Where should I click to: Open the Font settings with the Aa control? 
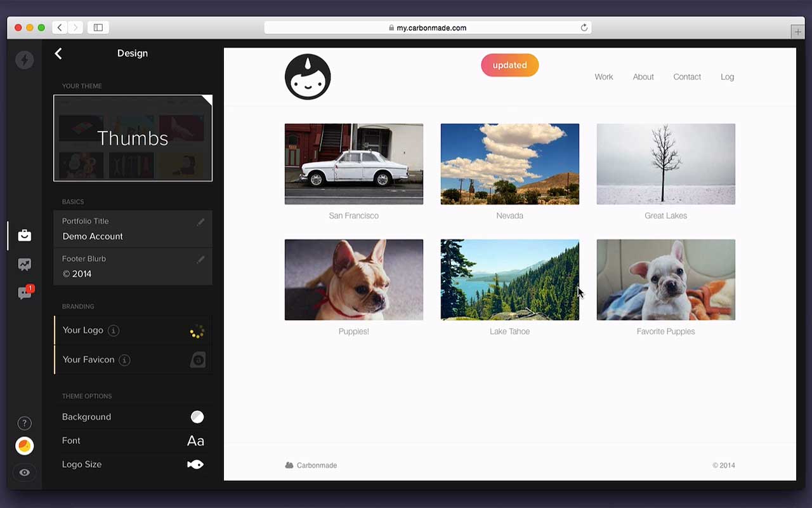195,440
